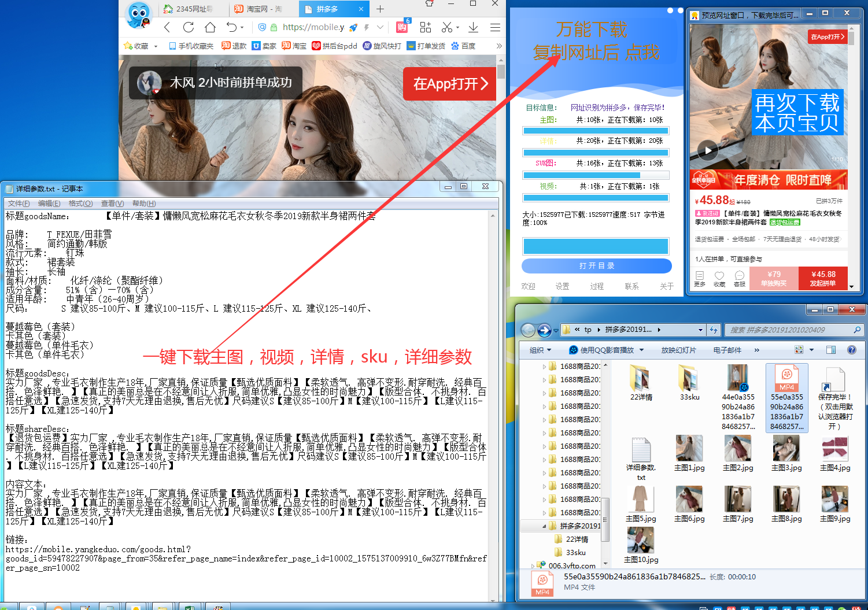This screenshot has width=868, height=610.
Task: Click the Explorer back navigation arrow
Action: click(x=528, y=330)
